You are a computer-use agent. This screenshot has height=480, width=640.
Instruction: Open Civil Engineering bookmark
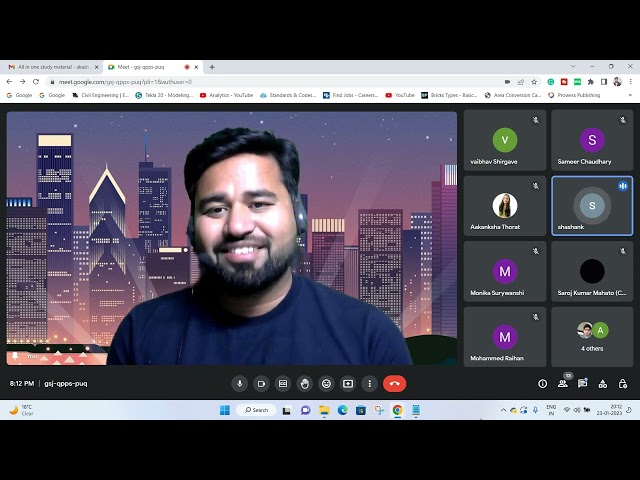pyautogui.click(x=100, y=95)
